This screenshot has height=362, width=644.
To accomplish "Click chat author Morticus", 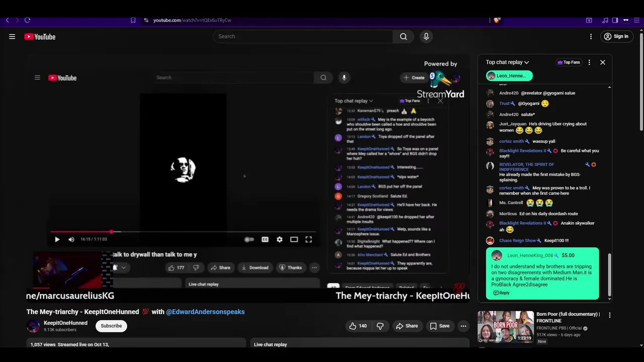I will pos(508,214).
